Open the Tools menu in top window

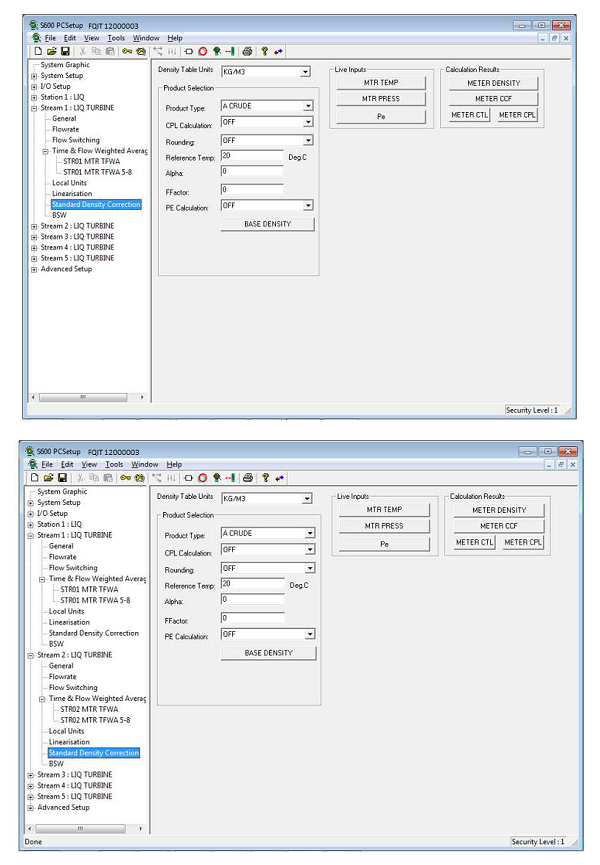116,38
